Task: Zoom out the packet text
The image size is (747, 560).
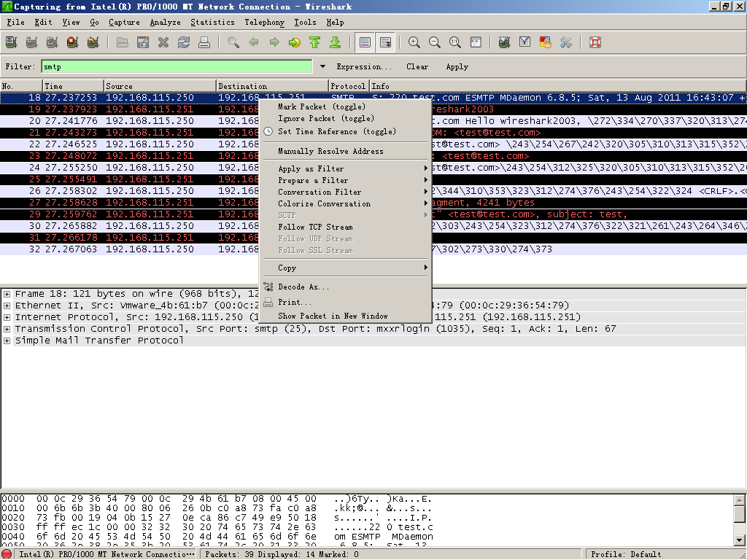Action: click(435, 42)
